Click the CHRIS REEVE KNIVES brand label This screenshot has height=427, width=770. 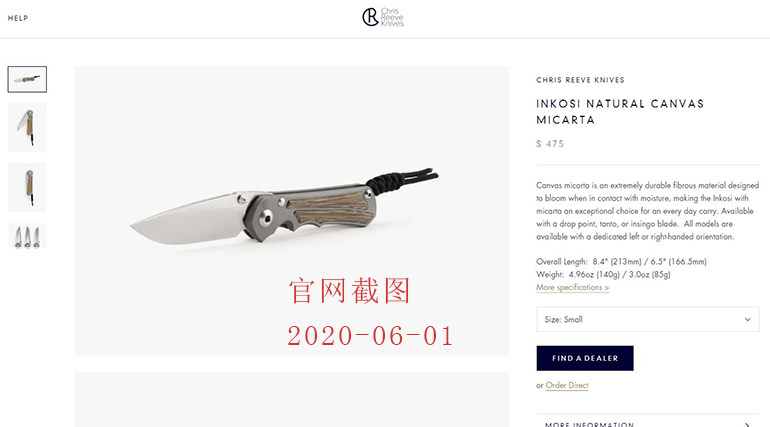[x=580, y=80]
